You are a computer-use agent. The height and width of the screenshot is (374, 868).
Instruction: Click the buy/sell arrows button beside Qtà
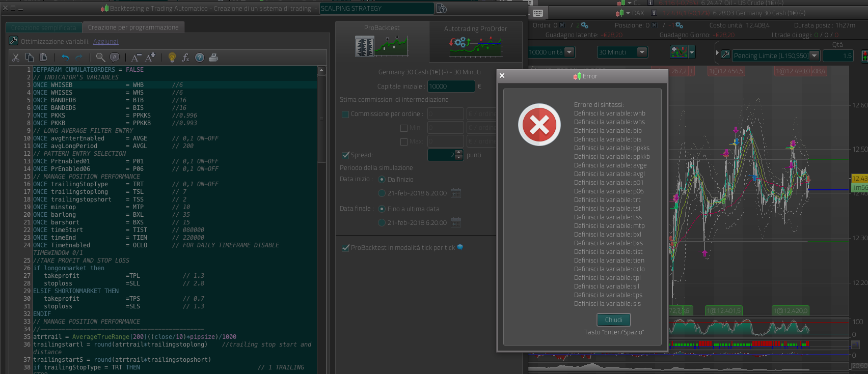point(864,56)
